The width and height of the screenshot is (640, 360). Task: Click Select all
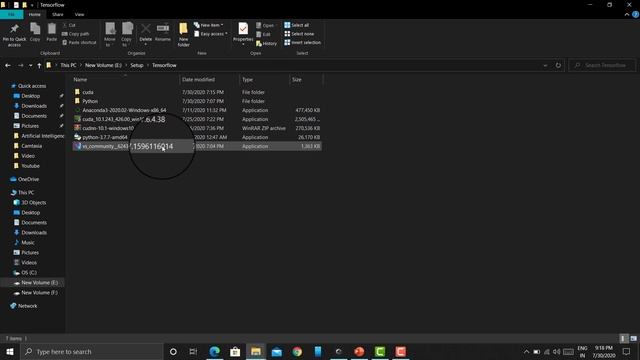(297, 25)
